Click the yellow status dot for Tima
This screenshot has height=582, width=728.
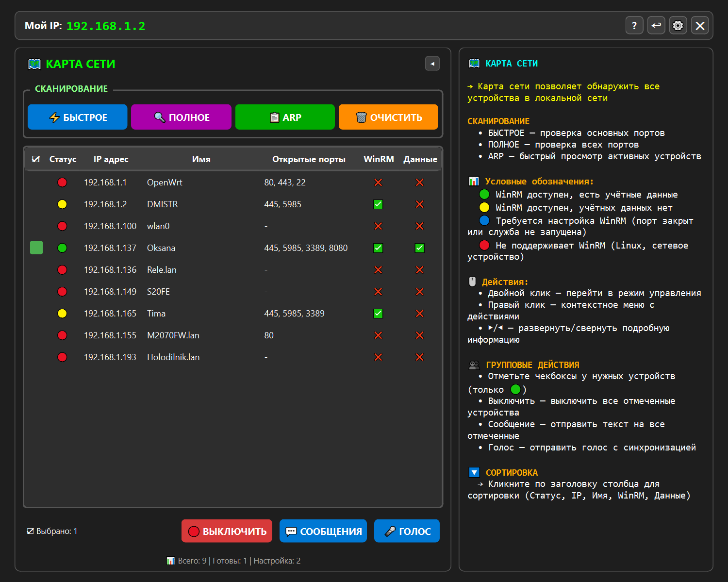62,314
